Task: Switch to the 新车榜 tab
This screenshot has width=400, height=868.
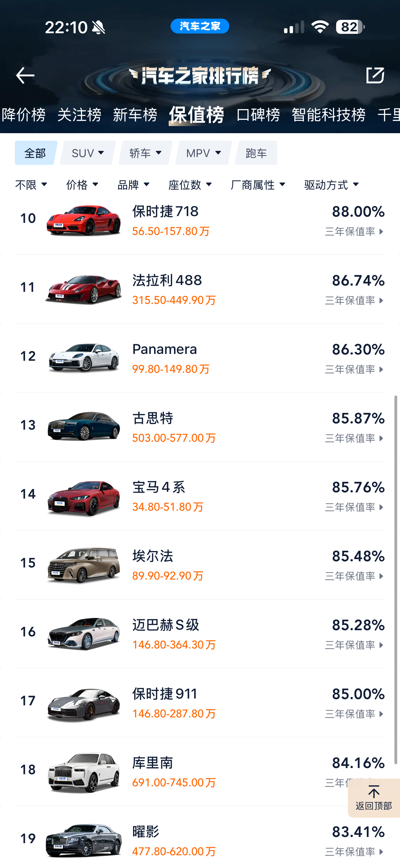Action: 135,115
